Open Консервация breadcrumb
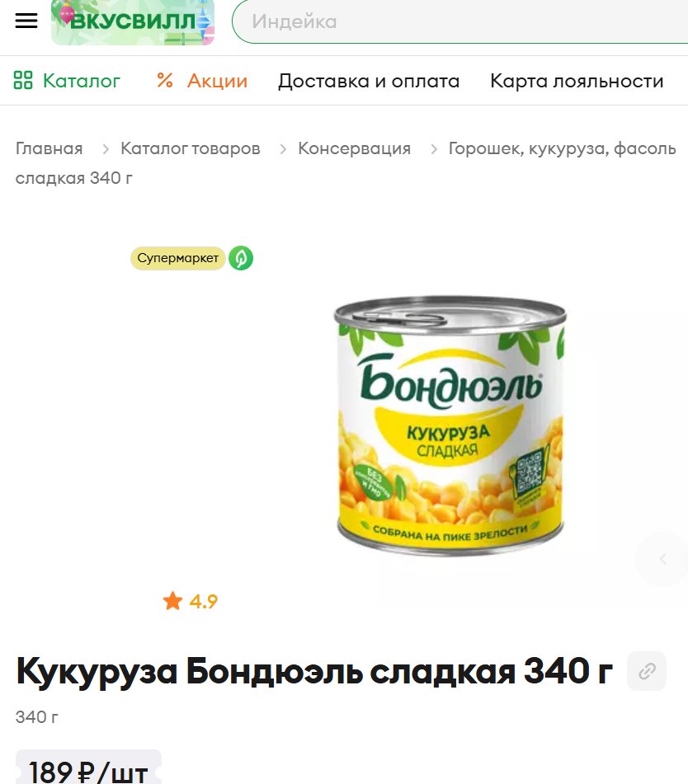The height and width of the screenshot is (784, 688). (x=354, y=148)
